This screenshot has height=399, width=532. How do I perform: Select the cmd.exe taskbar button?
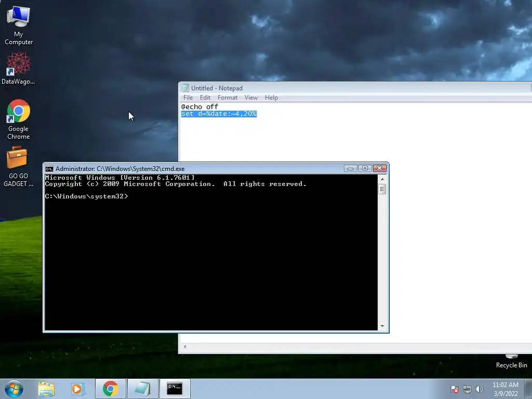tap(175, 389)
